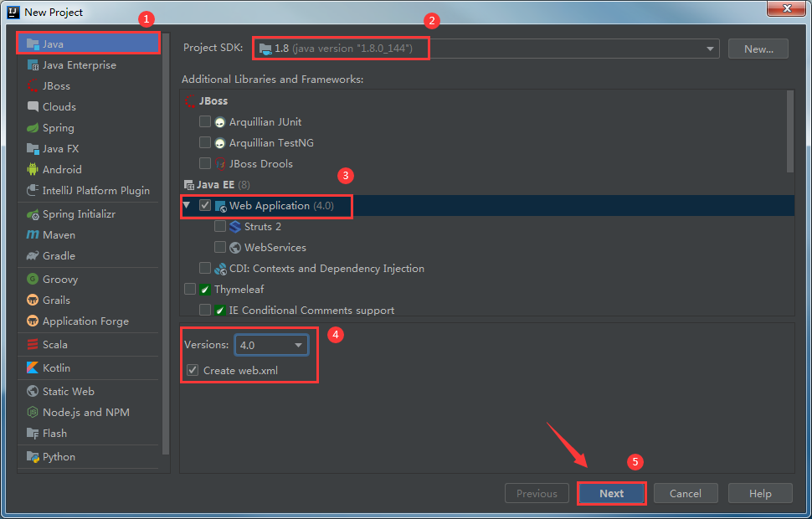Click the JBoss Drools icon
This screenshot has width=812, height=519.
pos(220,164)
